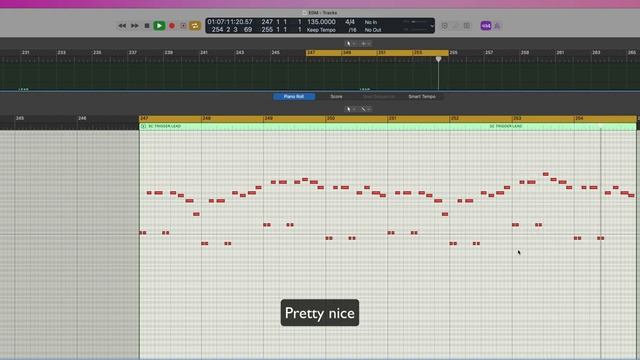The image size is (640, 360).
Task: Stop playback with the Stop button
Action: click(x=147, y=26)
